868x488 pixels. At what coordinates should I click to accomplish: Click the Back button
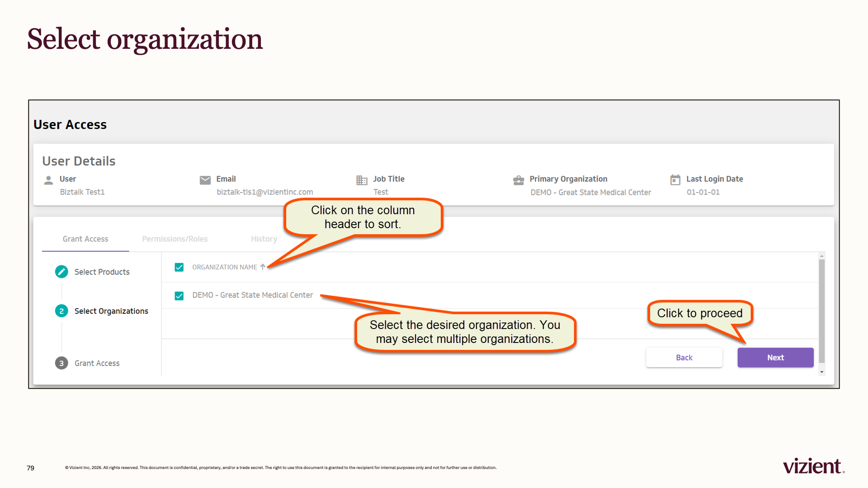click(x=684, y=357)
